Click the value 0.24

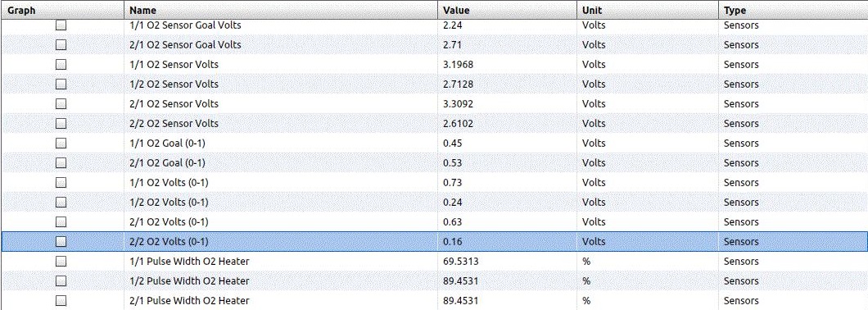pos(452,203)
